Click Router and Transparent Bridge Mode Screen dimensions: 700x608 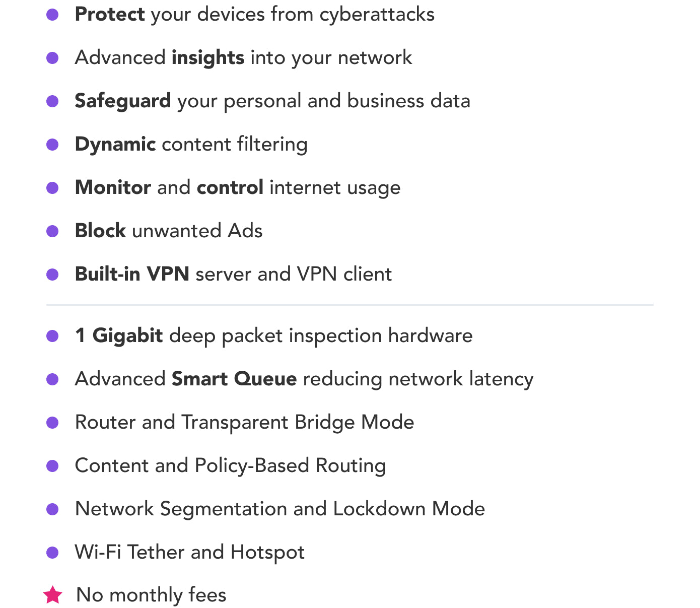(x=244, y=423)
